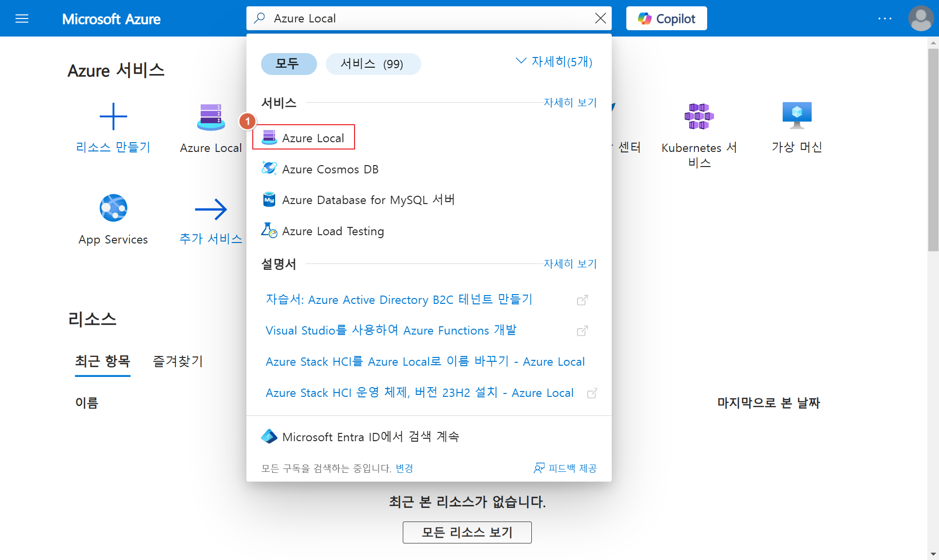Click the Azure Cosmos DB icon
This screenshot has height=560, width=939.
[269, 168]
